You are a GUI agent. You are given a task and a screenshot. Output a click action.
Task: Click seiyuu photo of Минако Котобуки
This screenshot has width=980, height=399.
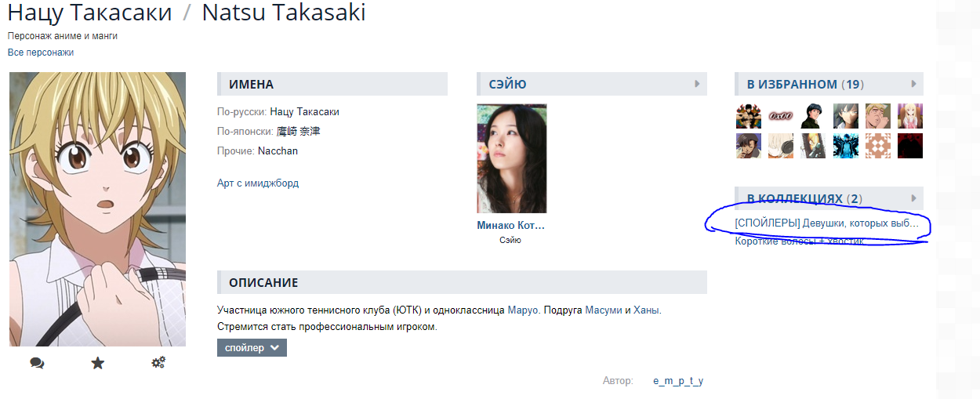click(512, 158)
